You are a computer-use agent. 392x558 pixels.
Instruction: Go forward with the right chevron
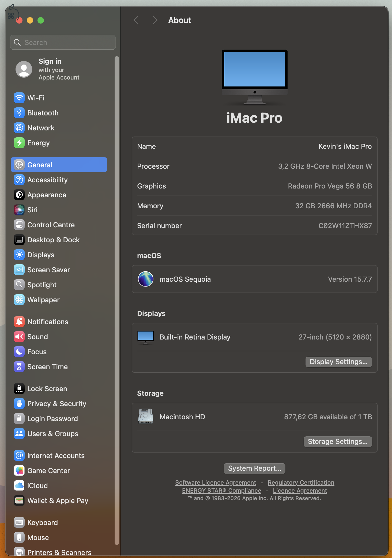point(155,20)
